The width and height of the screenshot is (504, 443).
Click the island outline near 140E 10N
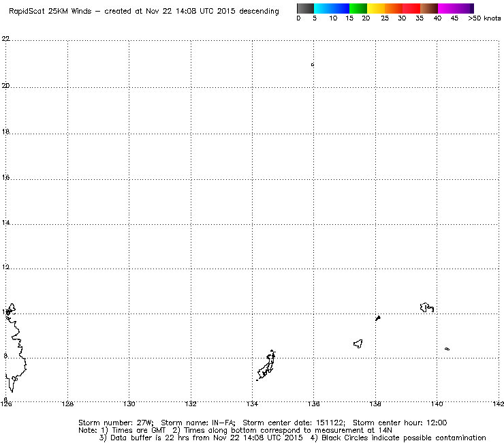pos(427,307)
